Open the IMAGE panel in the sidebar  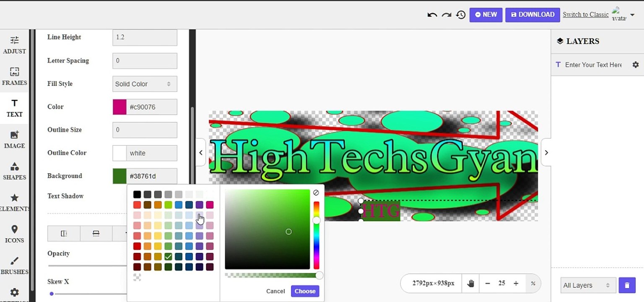(x=15, y=139)
